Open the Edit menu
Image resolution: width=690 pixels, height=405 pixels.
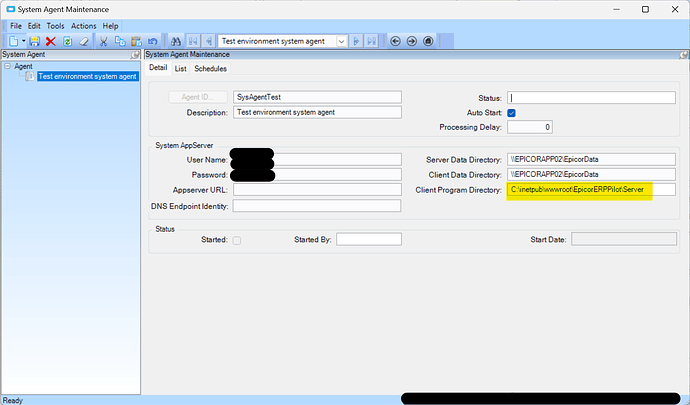(34, 26)
